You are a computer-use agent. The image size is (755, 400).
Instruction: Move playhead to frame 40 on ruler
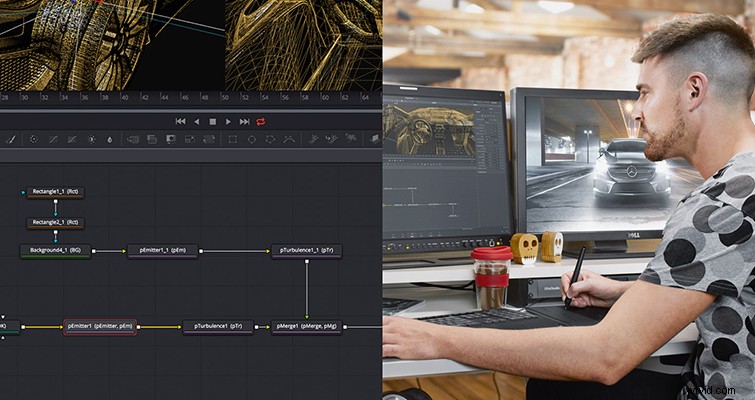coord(125,98)
